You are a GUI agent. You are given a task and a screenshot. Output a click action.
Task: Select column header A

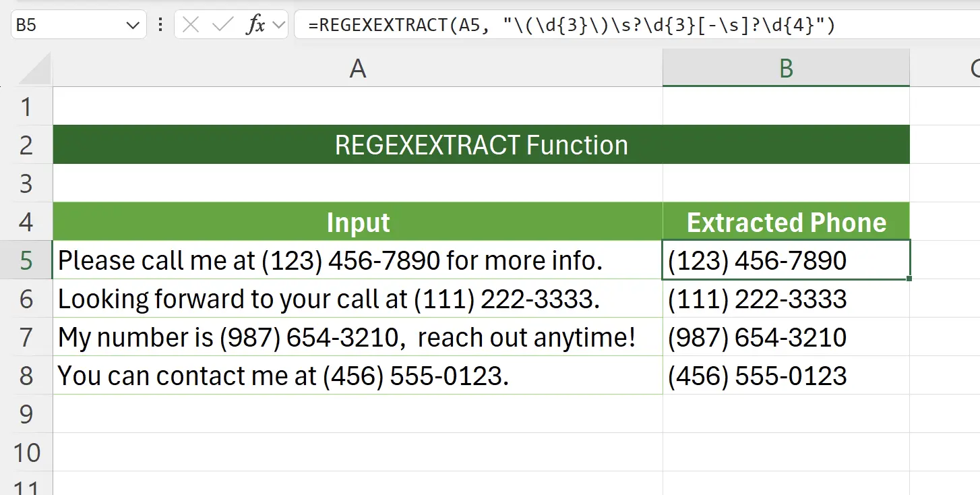point(358,67)
